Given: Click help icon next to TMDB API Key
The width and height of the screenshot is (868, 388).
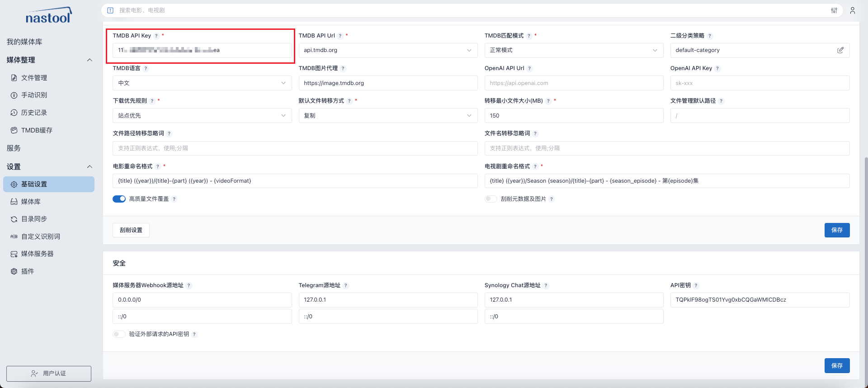Looking at the screenshot, I should pyautogui.click(x=156, y=36).
